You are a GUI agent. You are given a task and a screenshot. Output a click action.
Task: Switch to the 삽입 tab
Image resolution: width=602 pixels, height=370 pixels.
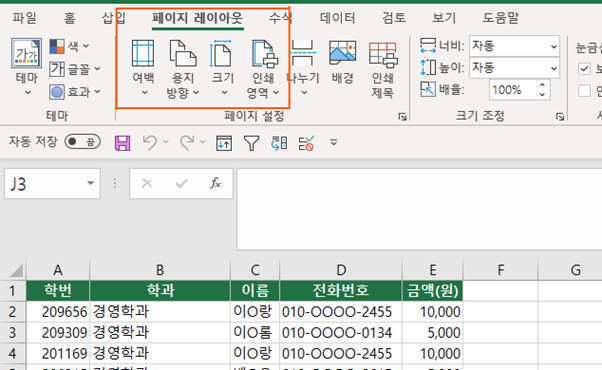(114, 18)
